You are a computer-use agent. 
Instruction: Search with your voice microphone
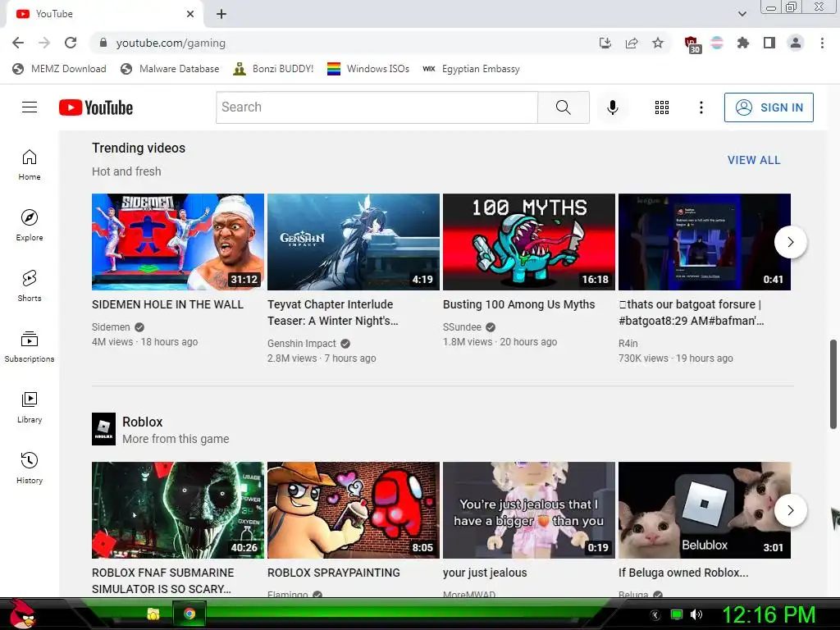pyautogui.click(x=612, y=107)
